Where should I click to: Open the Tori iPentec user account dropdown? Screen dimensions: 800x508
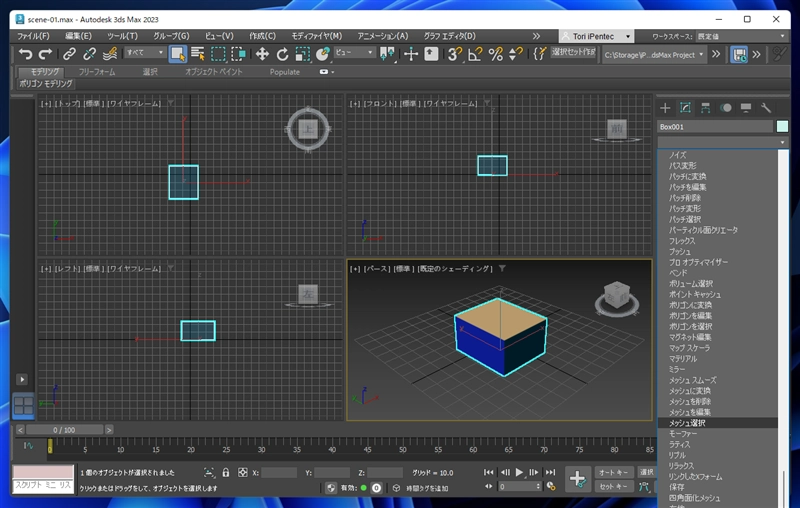[x=596, y=36]
